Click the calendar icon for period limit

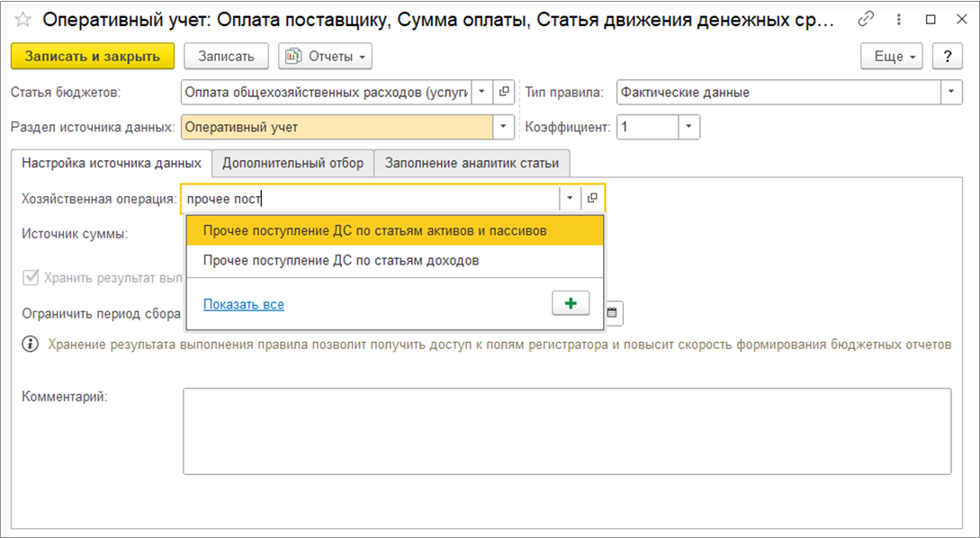[613, 313]
